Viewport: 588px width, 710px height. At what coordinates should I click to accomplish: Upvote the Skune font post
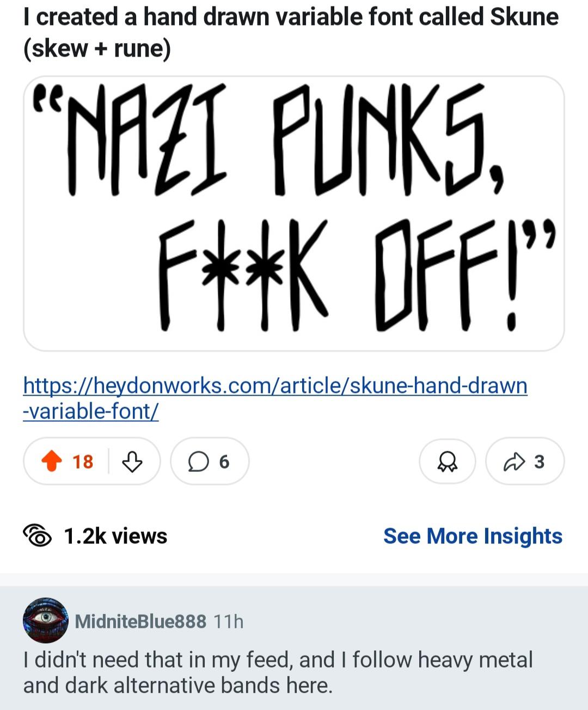tap(51, 462)
